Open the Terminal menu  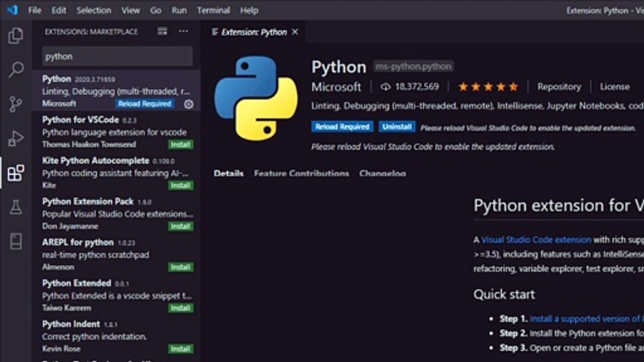pos(214,10)
